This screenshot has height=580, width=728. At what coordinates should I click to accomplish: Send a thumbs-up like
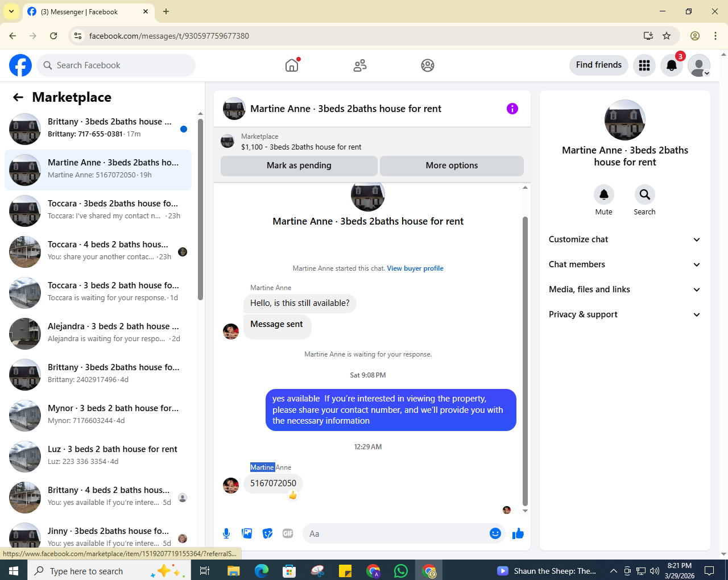pos(518,533)
